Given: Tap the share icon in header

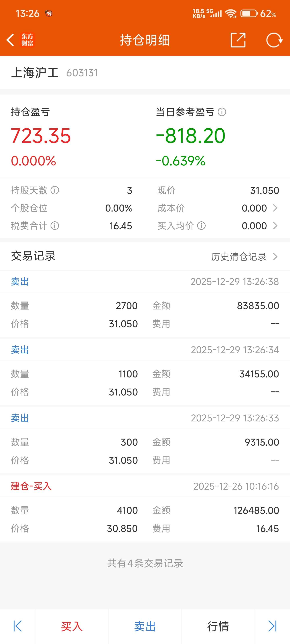Looking at the screenshot, I should (238, 40).
